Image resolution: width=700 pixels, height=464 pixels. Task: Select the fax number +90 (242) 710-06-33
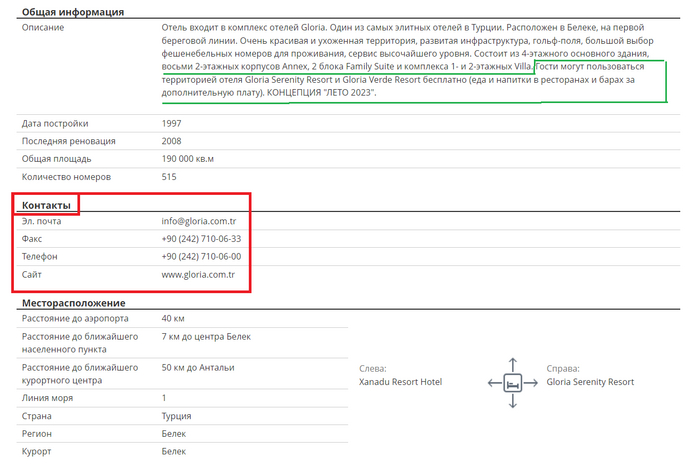pyautogui.click(x=201, y=239)
